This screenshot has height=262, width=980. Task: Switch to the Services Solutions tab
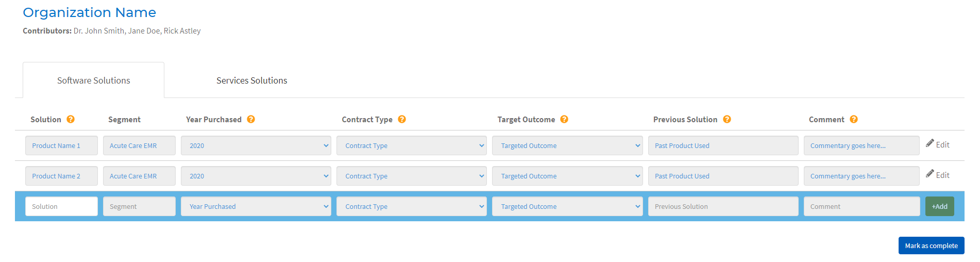pyautogui.click(x=251, y=80)
